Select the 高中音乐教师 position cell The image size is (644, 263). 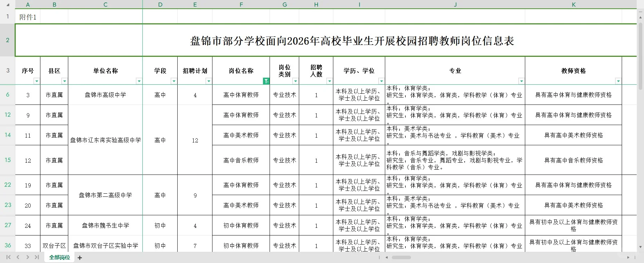pos(241,160)
